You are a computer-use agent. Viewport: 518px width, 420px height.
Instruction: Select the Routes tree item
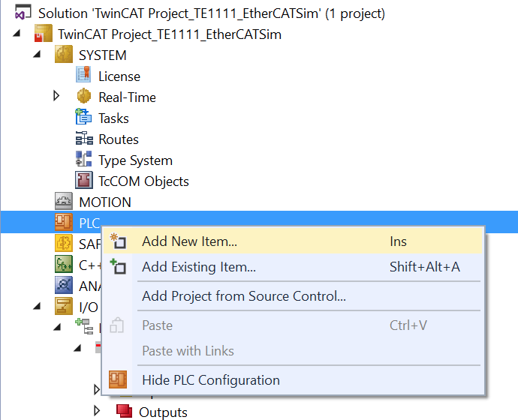click(119, 139)
